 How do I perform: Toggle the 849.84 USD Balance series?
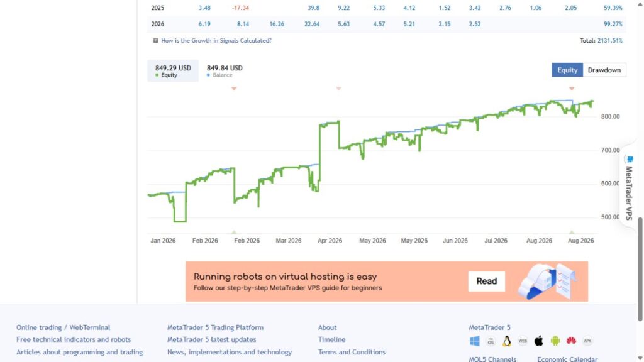pos(225,70)
